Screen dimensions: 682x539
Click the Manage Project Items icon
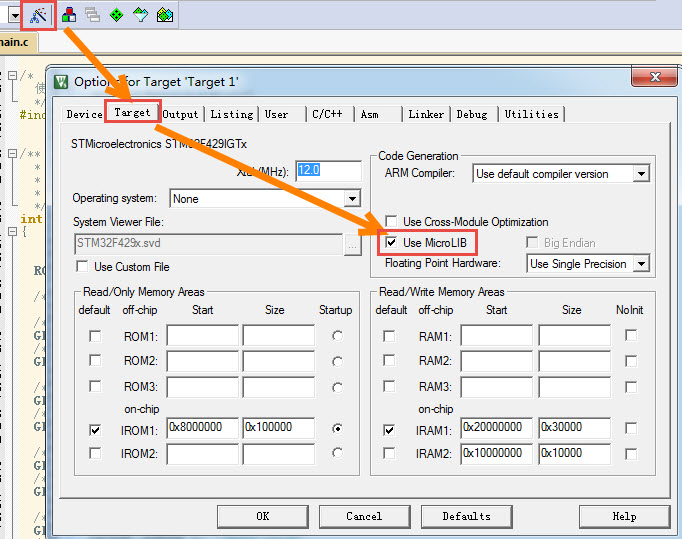click(x=69, y=15)
